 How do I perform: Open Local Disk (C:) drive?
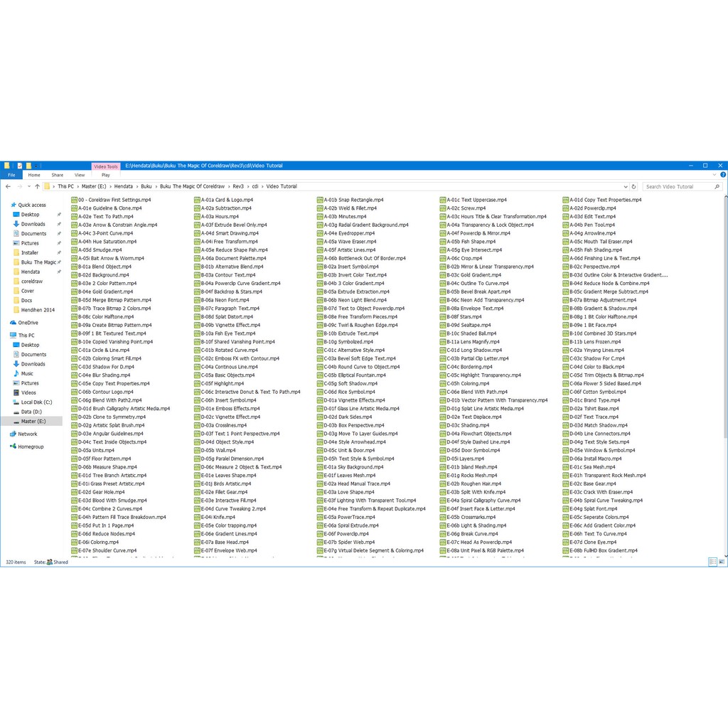coord(36,402)
